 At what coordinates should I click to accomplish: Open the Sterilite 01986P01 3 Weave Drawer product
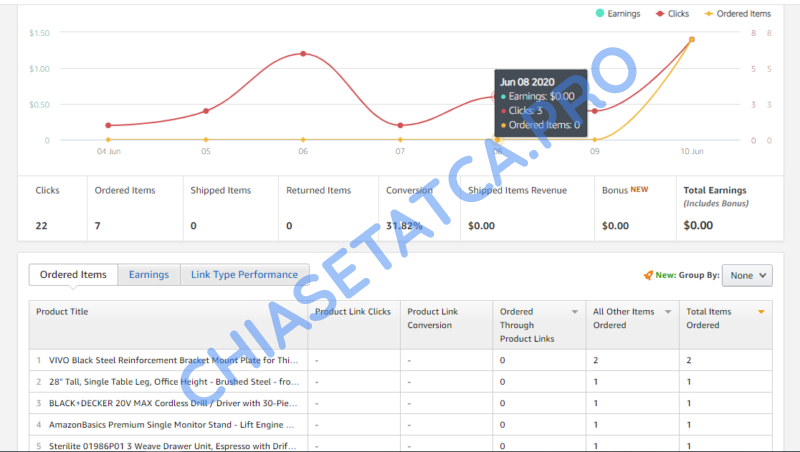point(172,446)
